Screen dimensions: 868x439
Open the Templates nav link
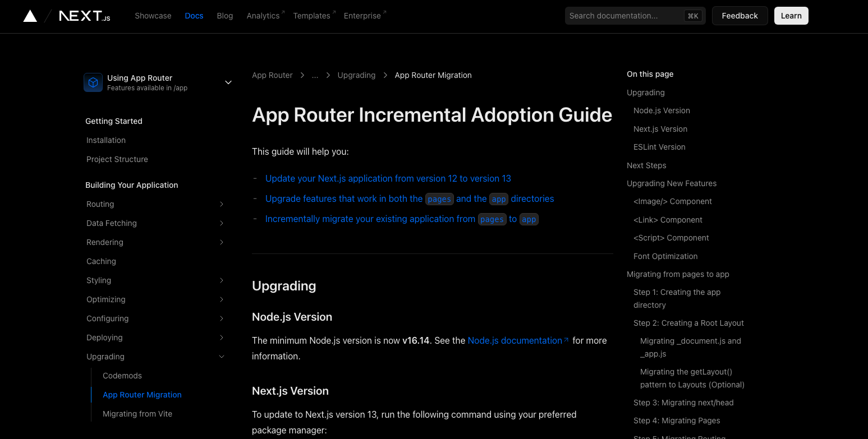pos(314,16)
